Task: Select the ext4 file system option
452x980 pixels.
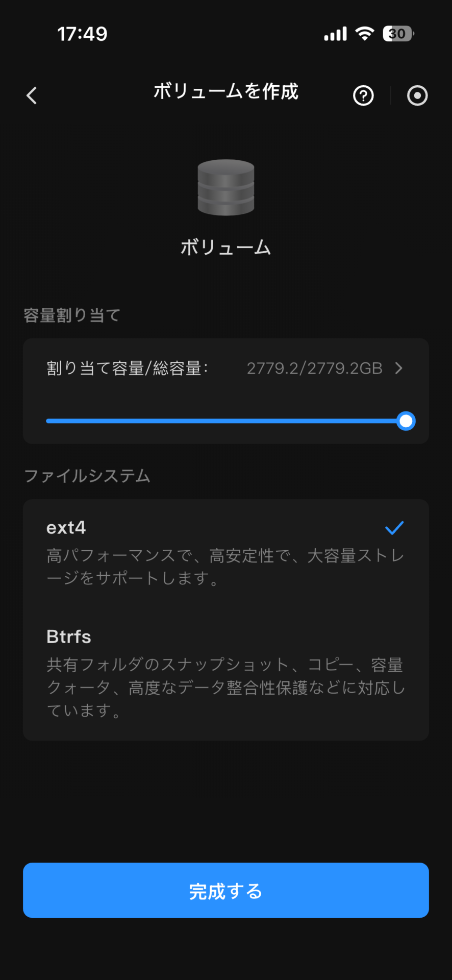Action: [x=66, y=528]
